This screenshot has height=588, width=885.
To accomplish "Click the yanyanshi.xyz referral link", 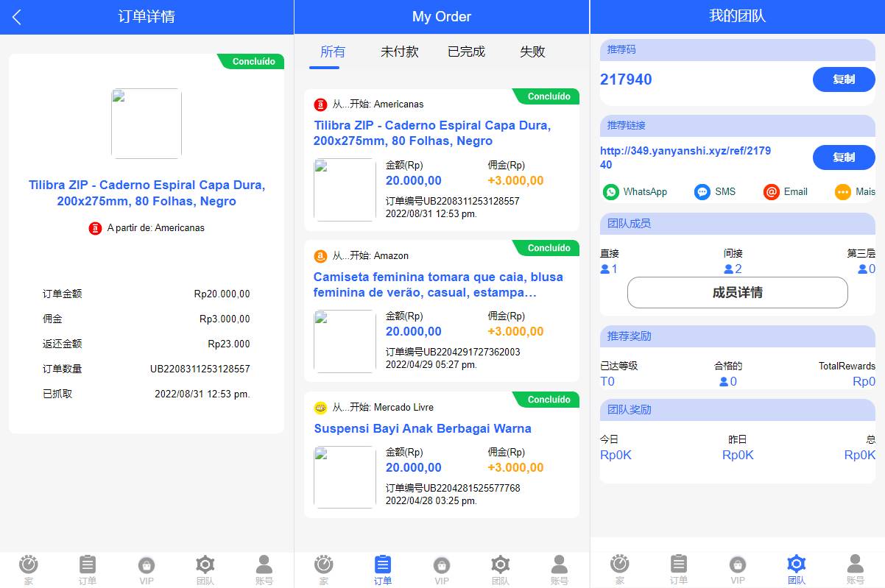I will pyautogui.click(x=685, y=157).
